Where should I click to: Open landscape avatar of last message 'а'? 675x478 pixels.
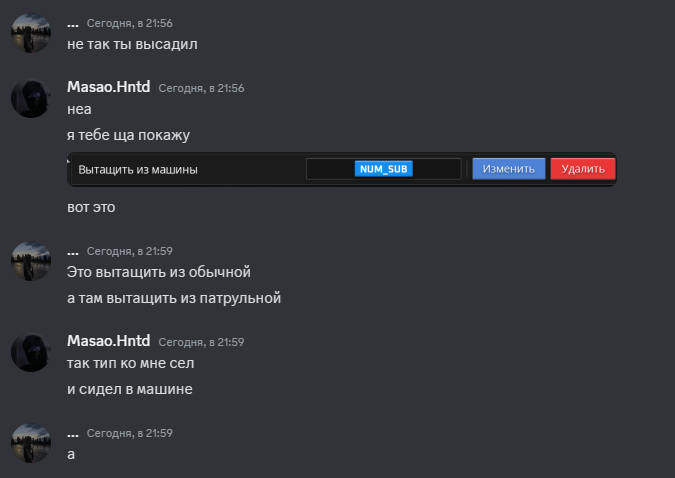[31, 443]
